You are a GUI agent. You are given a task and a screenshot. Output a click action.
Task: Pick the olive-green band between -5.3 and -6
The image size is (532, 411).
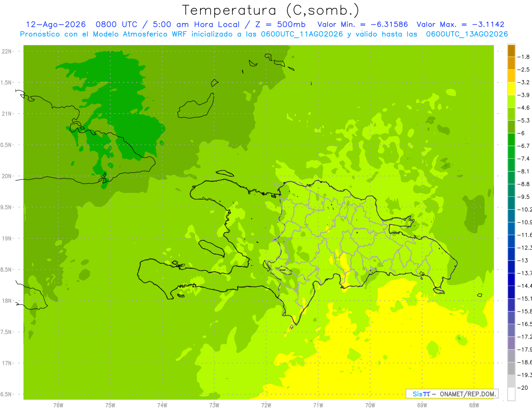point(511,127)
